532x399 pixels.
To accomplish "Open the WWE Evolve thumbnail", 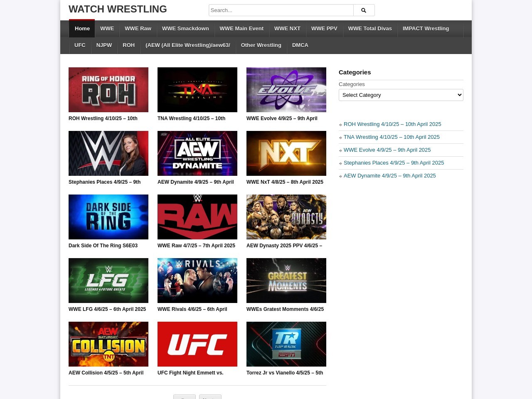I will (286, 90).
